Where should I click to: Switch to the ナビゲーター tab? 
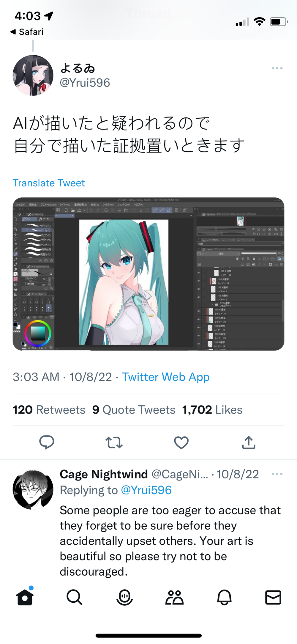209,215
